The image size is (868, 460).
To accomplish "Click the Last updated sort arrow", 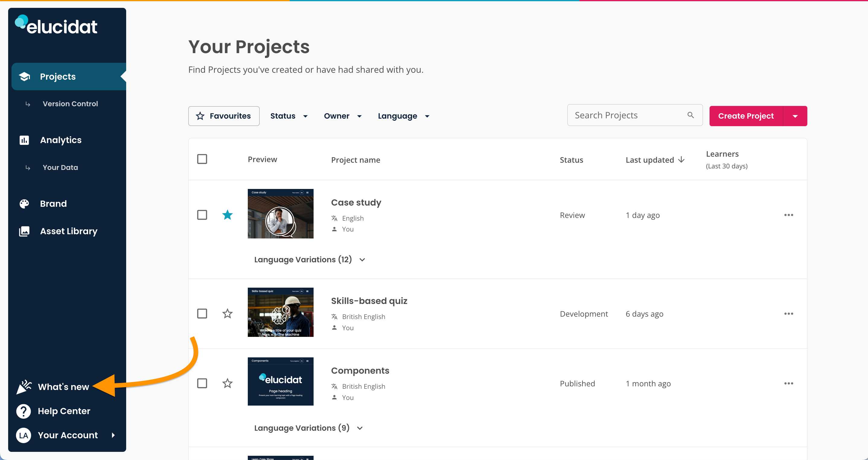I will [x=681, y=159].
